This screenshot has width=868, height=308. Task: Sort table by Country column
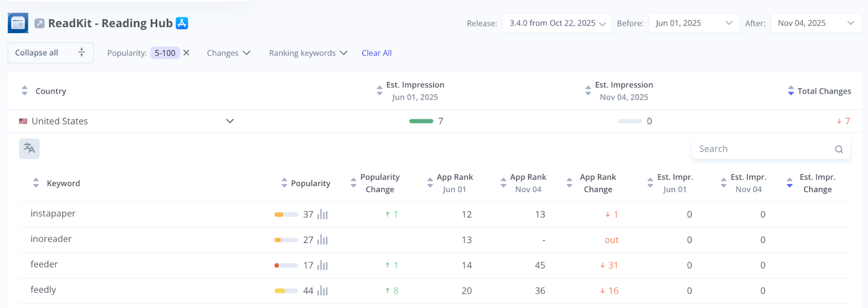[x=24, y=91]
